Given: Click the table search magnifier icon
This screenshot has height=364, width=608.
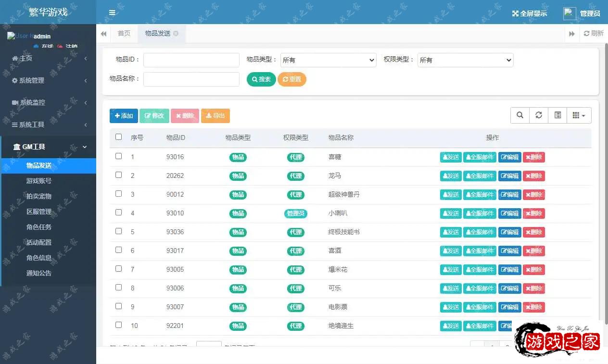Looking at the screenshot, I should pyautogui.click(x=520, y=115).
